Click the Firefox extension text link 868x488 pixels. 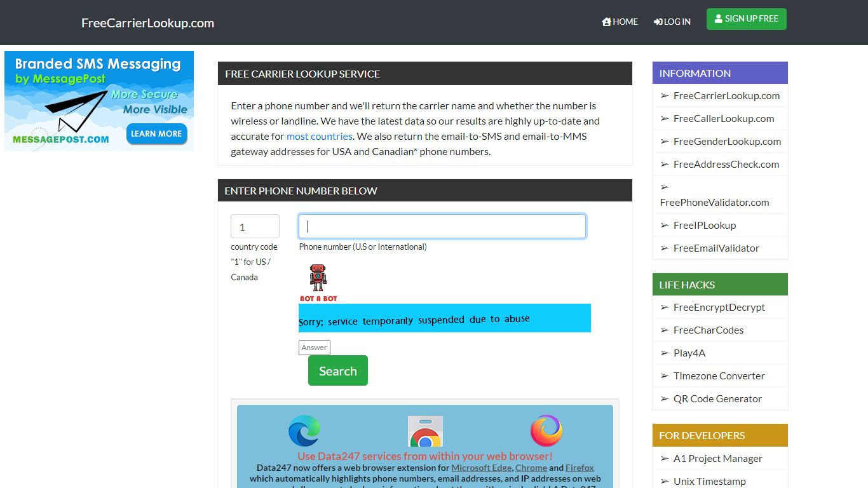(580, 468)
